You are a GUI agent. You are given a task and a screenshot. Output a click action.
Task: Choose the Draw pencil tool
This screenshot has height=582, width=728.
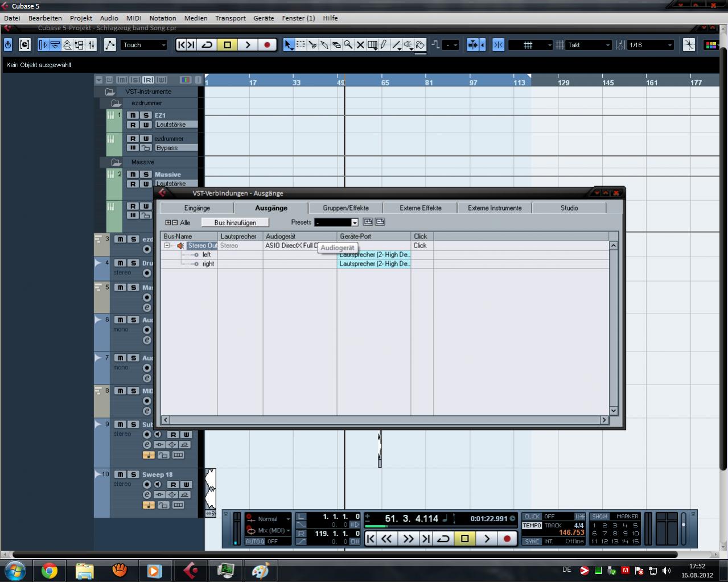click(384, 45)
